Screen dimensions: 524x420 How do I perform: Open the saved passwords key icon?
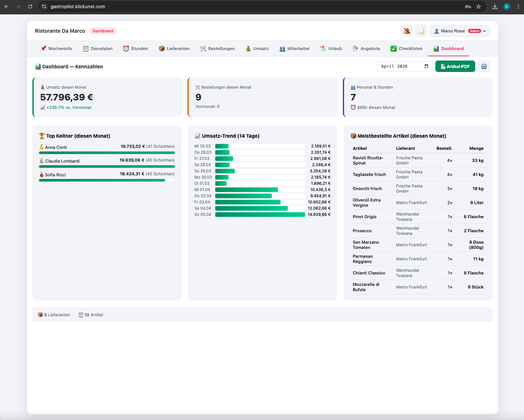[x=468, y=7]
